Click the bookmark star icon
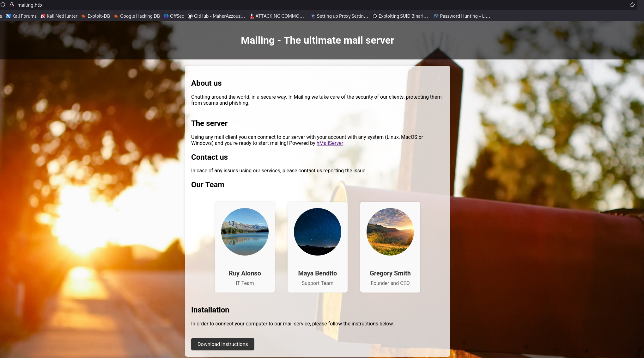The image size is (644, 358). click(632, 5)
